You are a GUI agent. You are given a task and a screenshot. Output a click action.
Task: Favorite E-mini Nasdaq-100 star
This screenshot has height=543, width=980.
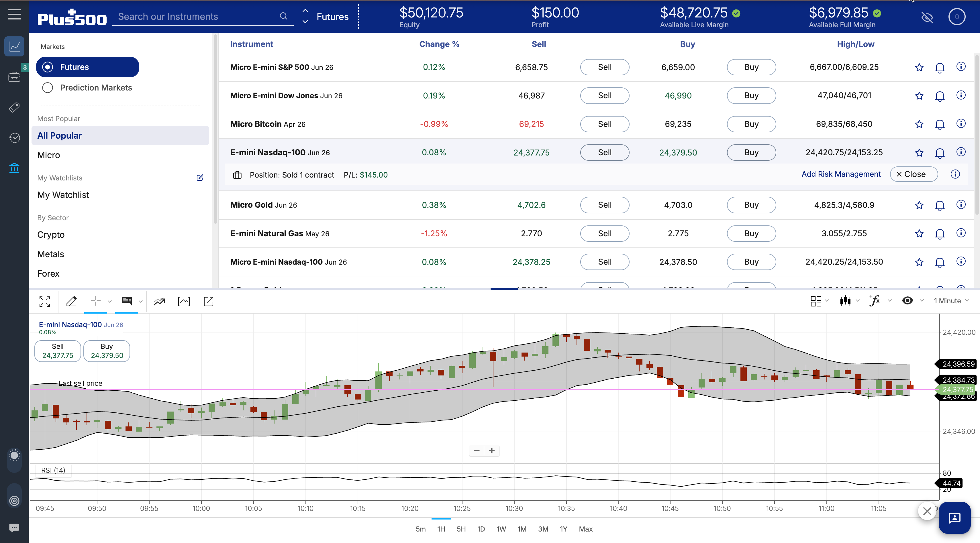click(919, 153)
